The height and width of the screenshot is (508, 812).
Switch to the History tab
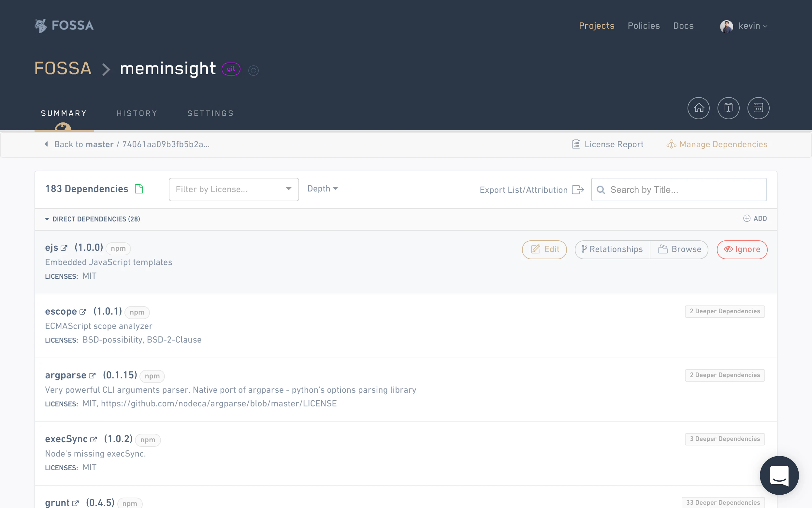[137, 114]
